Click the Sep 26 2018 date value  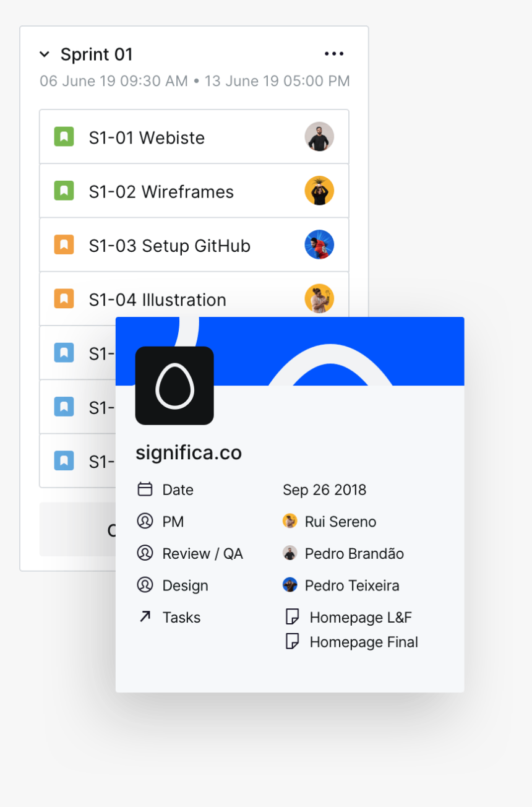click(325, 490)
